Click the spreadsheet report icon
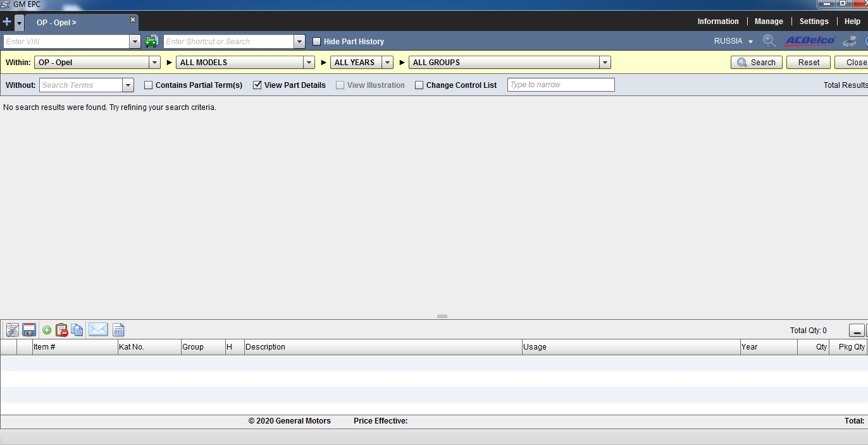The width and height of the screenshot is (868, 445). 118,330
